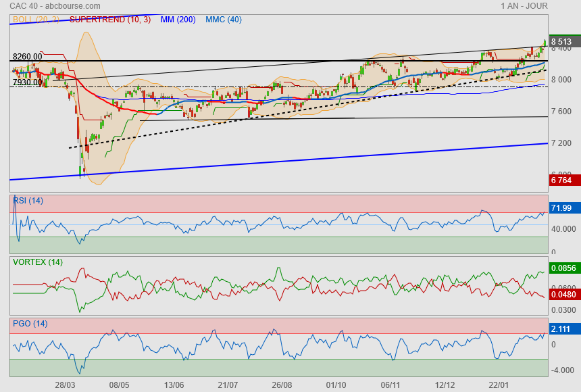
Task: Click the CAC 40 - abcbourse.com title
Action: 55,6
